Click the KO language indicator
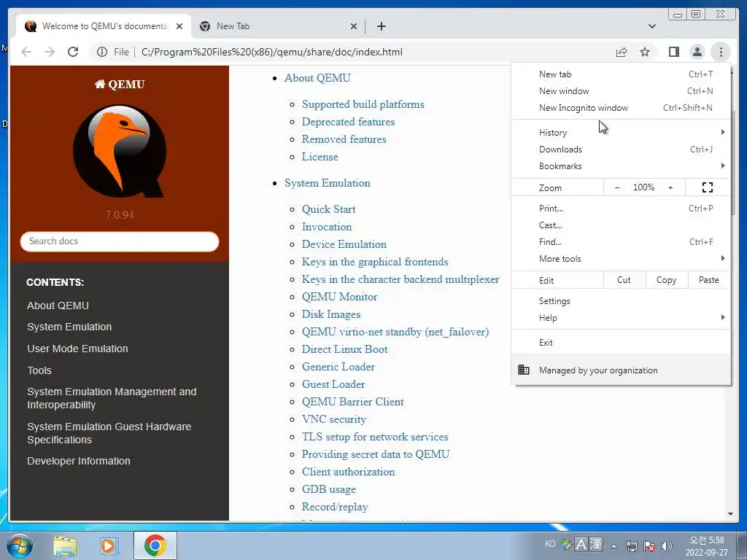 tap(550, 543)
